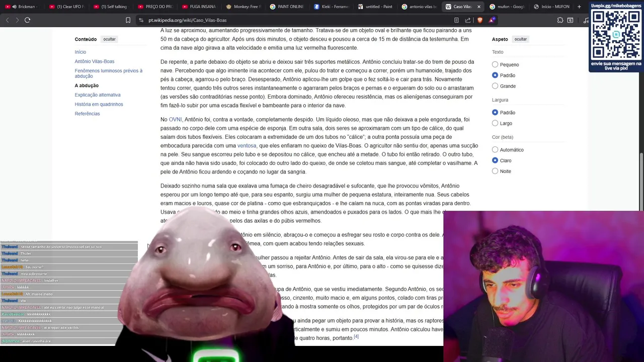Open the OVNI article link
Viewport: 644px width, 362px height.
175,120
